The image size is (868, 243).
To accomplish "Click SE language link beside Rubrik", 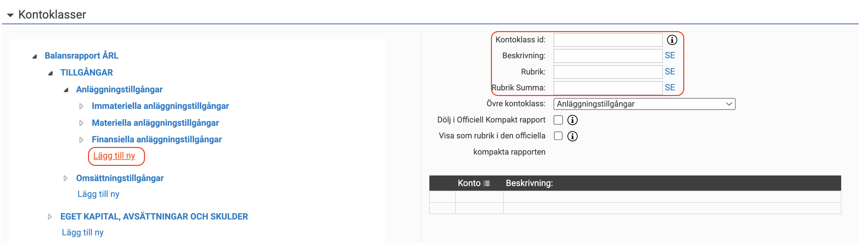I will [670, 72].
